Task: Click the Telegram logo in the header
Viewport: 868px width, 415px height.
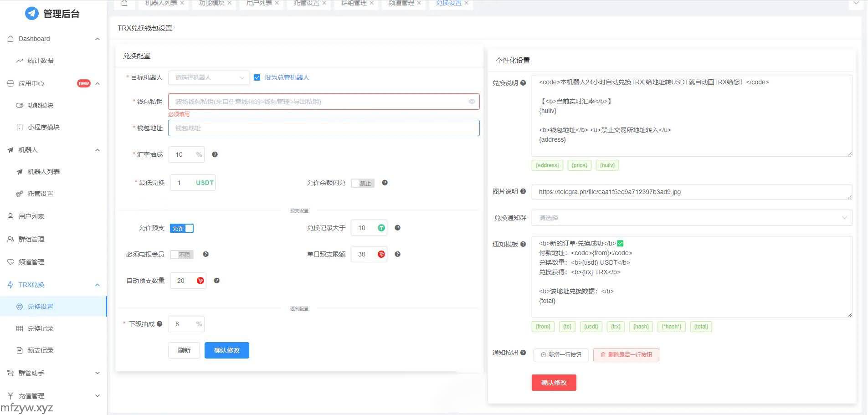Action: [x=31, y=14]
